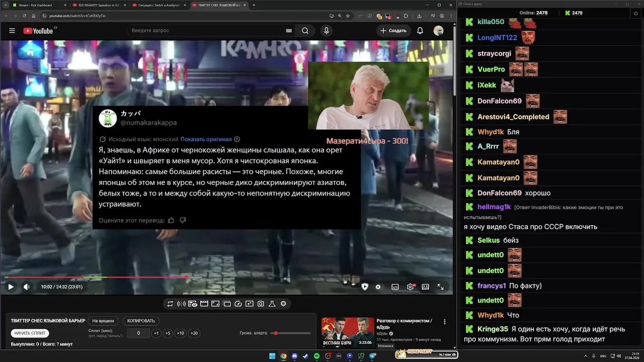Open YouTube notifications bell

(x=420, y=31)
